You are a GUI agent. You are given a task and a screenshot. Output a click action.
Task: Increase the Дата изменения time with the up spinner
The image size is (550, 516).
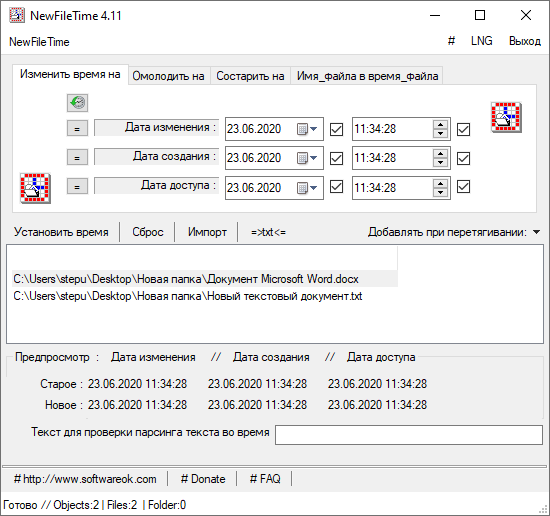click(x=440, y=125)
